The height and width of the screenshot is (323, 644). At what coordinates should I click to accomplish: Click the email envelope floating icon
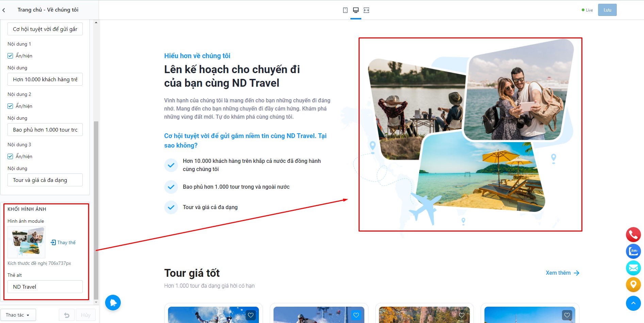coord(633,268)
